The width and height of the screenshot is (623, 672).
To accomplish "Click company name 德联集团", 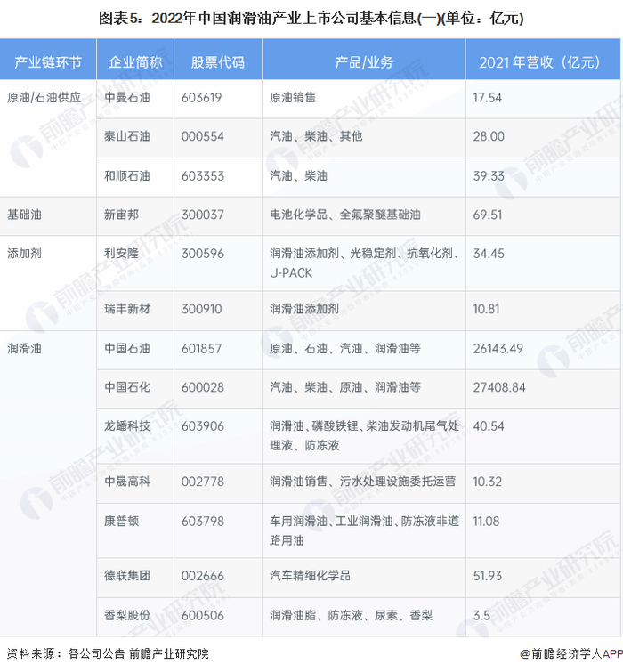I will click(127, 576).
